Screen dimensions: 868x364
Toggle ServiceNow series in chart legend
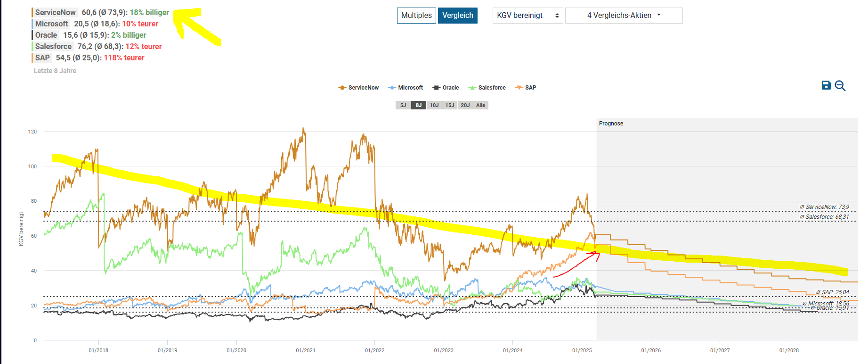pos(358,88)
